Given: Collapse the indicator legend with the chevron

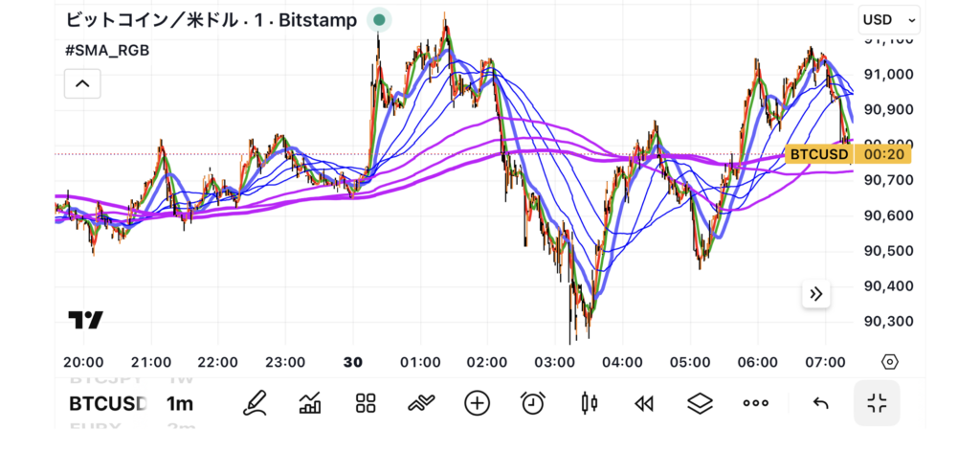Looking at the screenshot, I should click(82, 84).
